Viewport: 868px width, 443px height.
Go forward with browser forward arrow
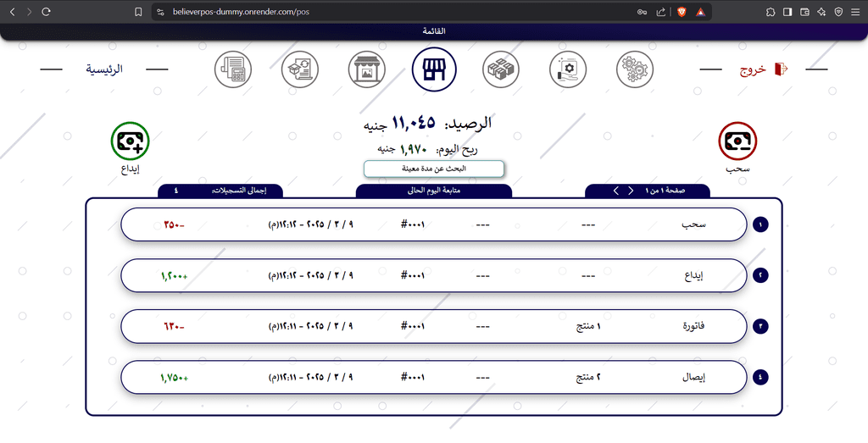pyautogui.click(x=30, y=12)
